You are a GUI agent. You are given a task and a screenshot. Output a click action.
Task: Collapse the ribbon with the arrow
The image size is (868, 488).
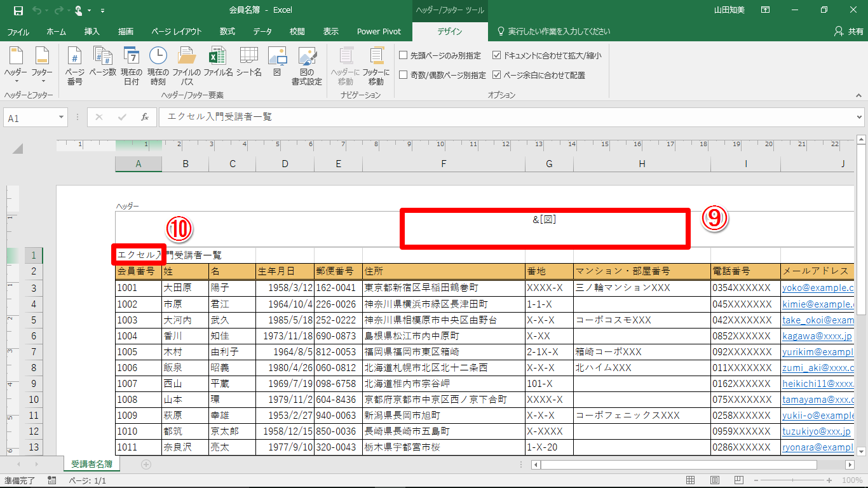[859, 95]
